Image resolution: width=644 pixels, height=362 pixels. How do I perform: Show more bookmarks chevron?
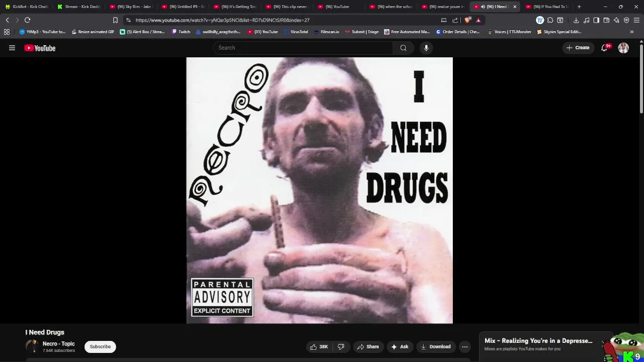coord(632,32)
